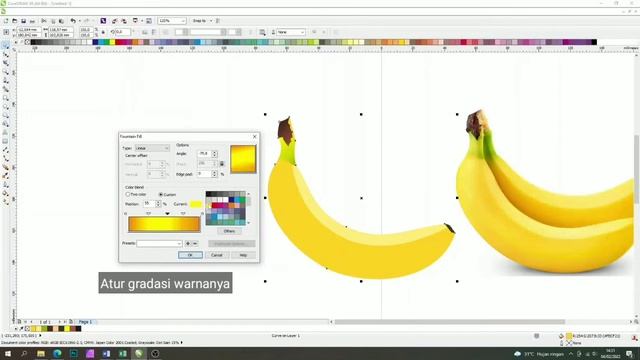
Task: Open File Explorer from the taskbar
Action: 41,354
